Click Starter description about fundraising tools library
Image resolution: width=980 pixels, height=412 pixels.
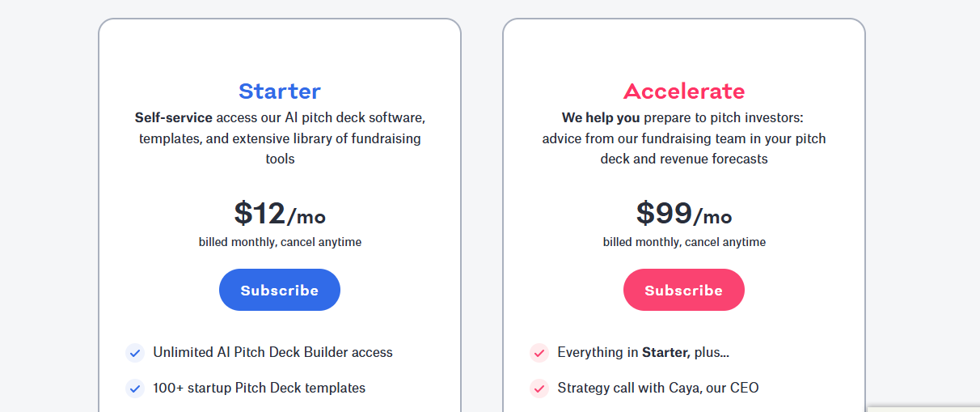(280, 138)
